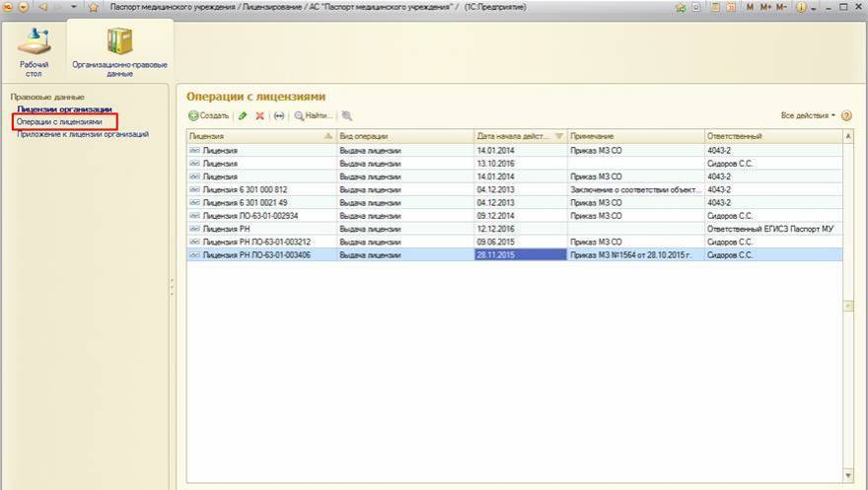The height and width of the screenshot is (490, 868).
Task: Select Операции с лицензиями in navigation
Action: tap(59, 121)
